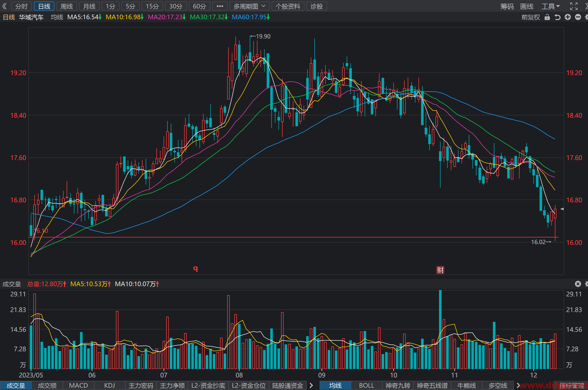The image size is (588, 390).
Task: Click the double-chevron back arrow at top left
Action: (4, 6)
